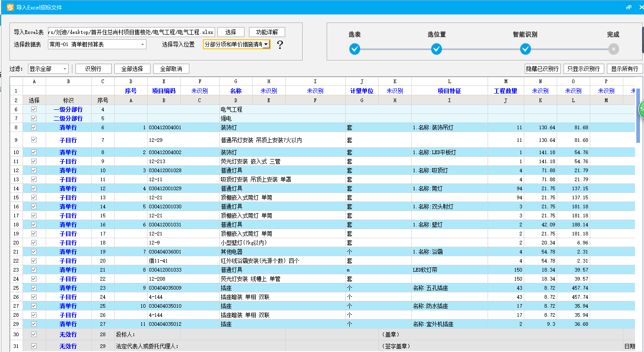Click the 投标人: cell in row 30
Image resolution: width=644 pixels, height=352 pixels.
pyautogui.click(x=147, y=334)
